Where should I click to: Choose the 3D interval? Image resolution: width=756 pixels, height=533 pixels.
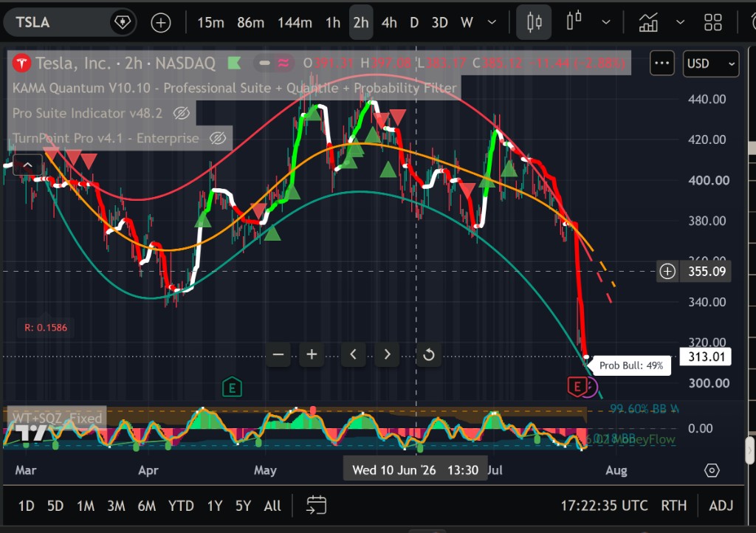point(439,23)
